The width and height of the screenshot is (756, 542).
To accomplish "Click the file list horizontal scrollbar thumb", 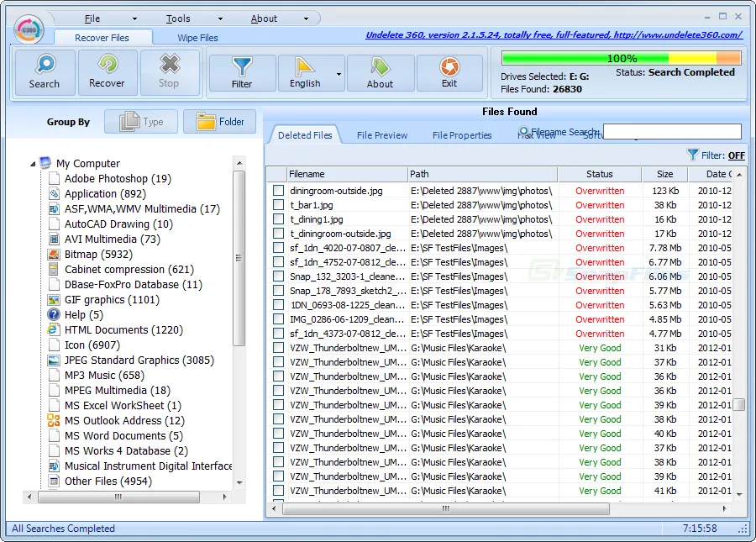I will pos(446,508).
